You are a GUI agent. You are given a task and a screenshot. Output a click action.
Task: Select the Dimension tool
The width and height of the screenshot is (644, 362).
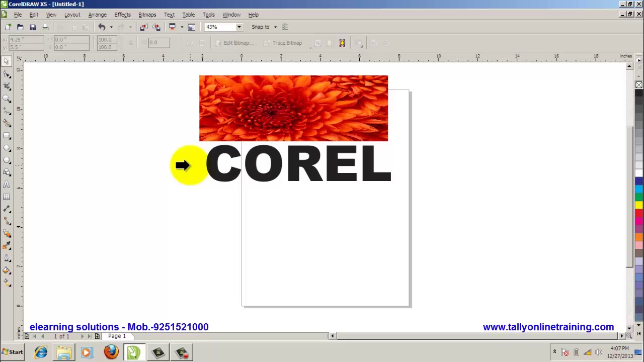7,209
